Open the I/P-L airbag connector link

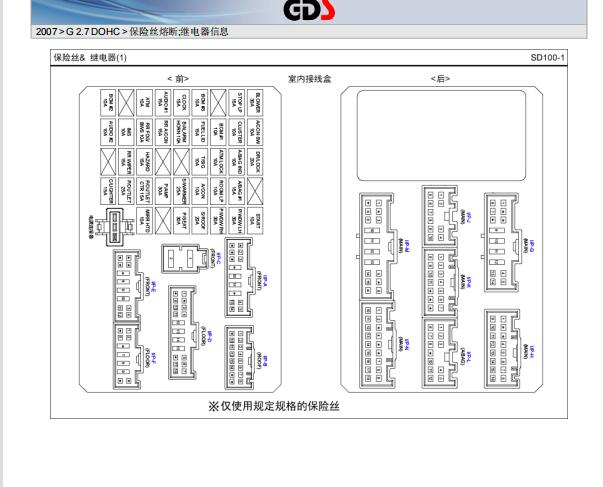(x=468, y=358)
